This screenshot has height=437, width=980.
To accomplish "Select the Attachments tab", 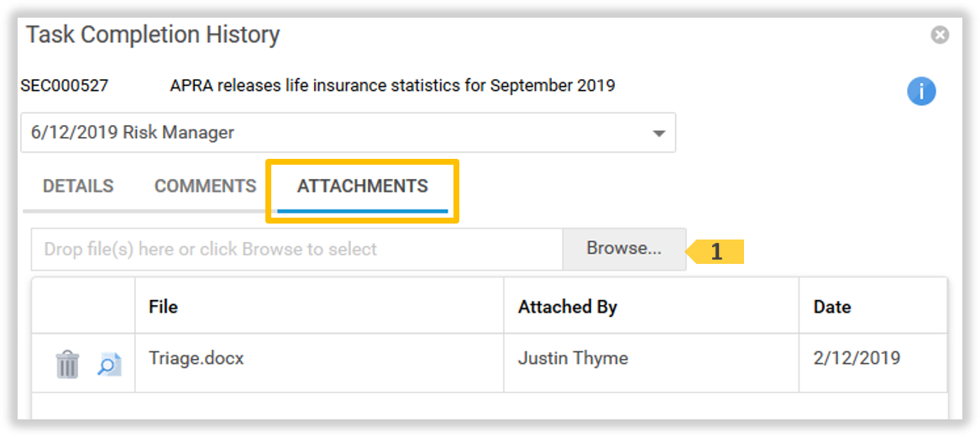I will point(362,186).
